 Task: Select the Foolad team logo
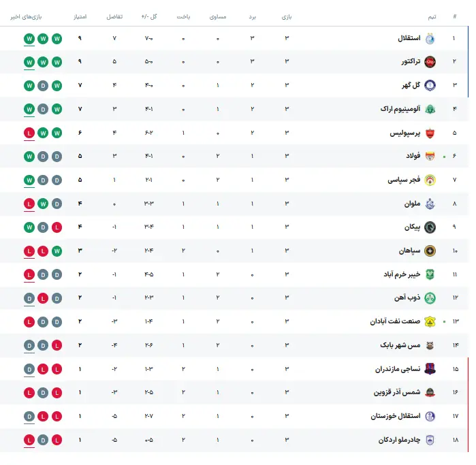point(430,157)
